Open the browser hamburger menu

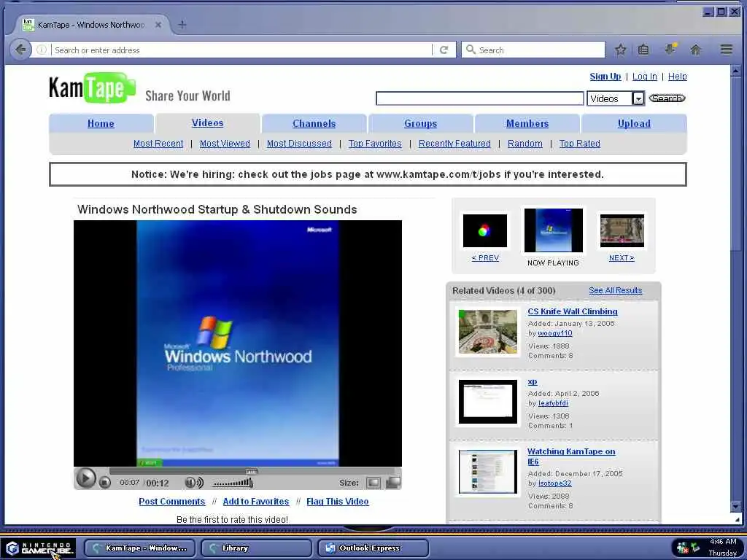tap(726, 49)
